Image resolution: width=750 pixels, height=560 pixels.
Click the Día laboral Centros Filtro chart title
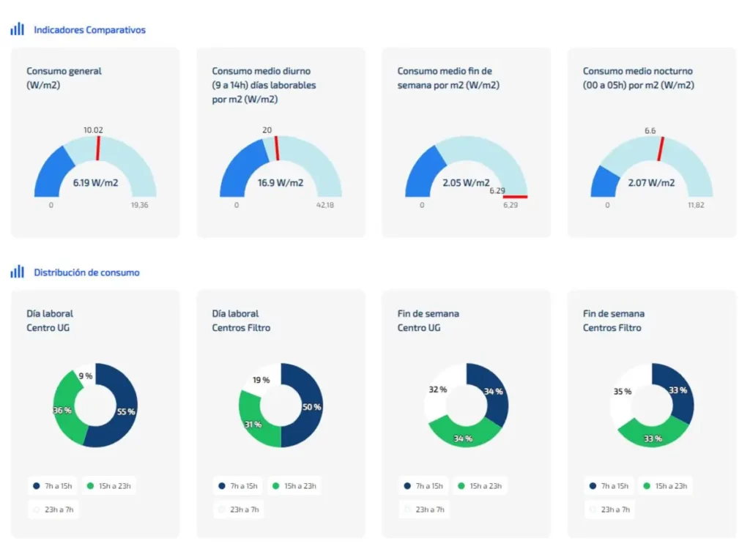coord(241,321)
